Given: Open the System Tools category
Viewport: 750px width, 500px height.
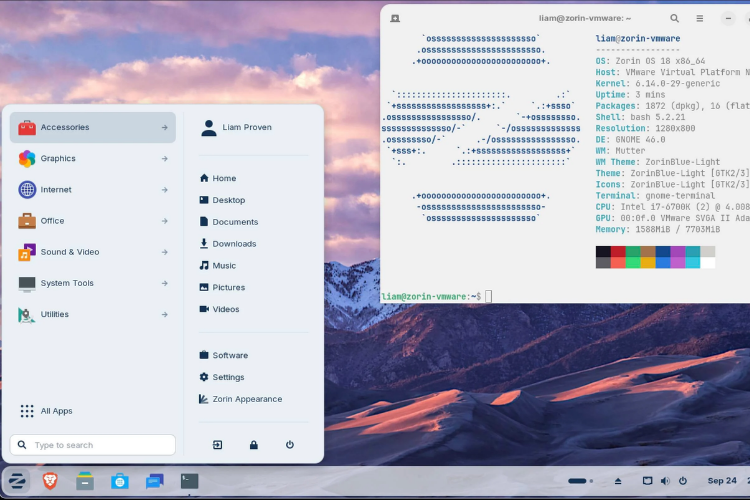Looking at the screenshot, I should tap(93, 283).
